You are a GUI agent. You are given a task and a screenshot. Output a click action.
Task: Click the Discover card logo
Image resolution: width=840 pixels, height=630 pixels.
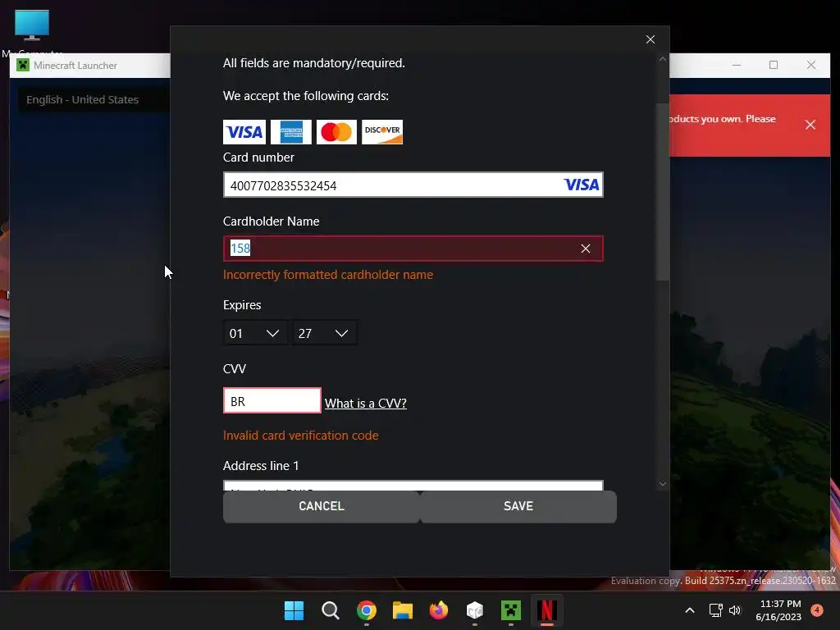(382, 132)
